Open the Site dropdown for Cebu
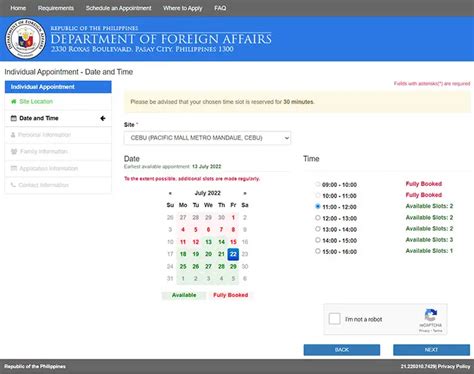 tap(207, 138)
